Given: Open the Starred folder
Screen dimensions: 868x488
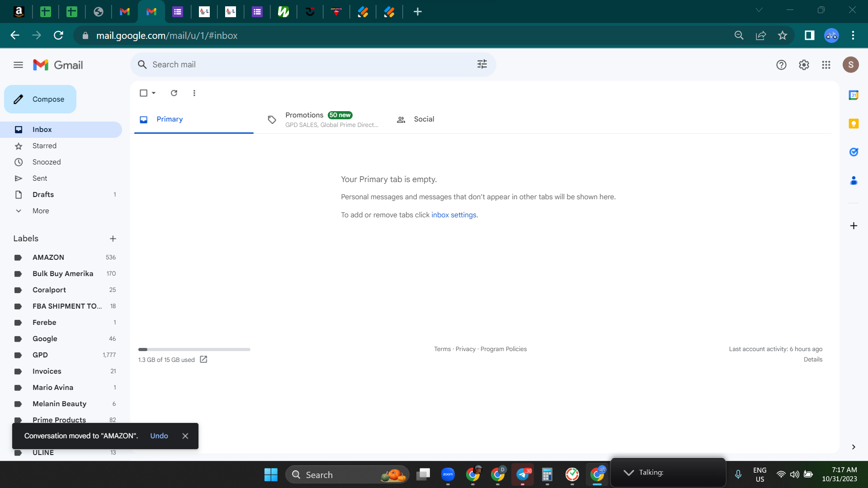Looking at the screenshot, I should (x=61, y=146).
